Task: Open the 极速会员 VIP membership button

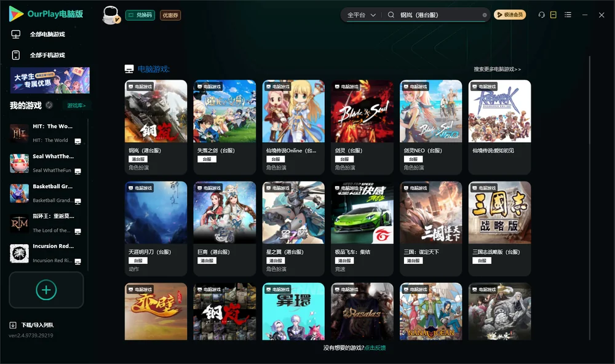Action: coord(509,15)
